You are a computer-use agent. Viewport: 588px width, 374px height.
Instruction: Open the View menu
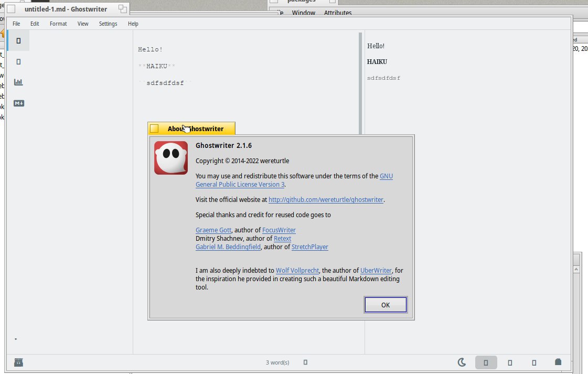coord(82,24)
